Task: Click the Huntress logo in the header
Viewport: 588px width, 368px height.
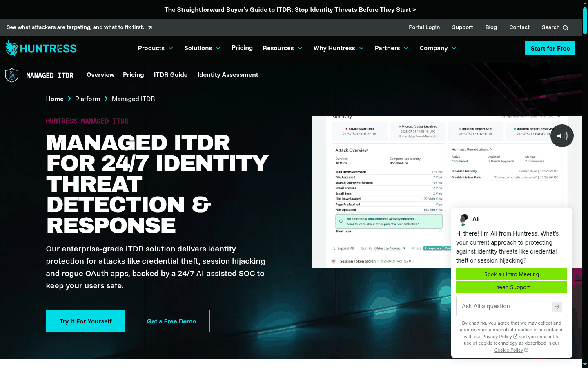Action: tap(41, 48)
